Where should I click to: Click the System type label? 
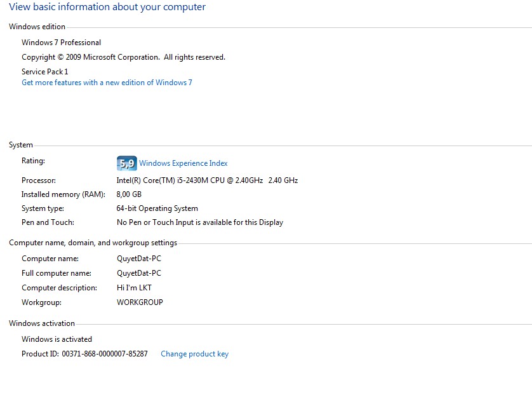click(43, 208)
